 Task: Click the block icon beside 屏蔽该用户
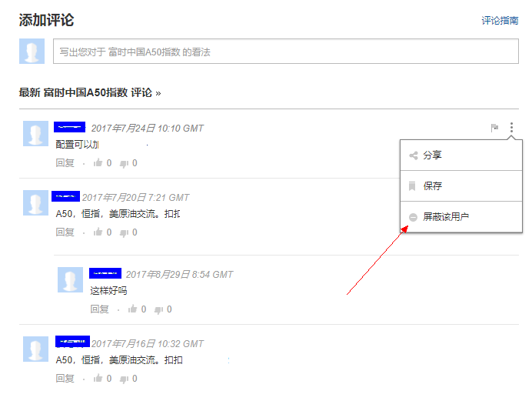pyautogui.click(x=413, y=217)
